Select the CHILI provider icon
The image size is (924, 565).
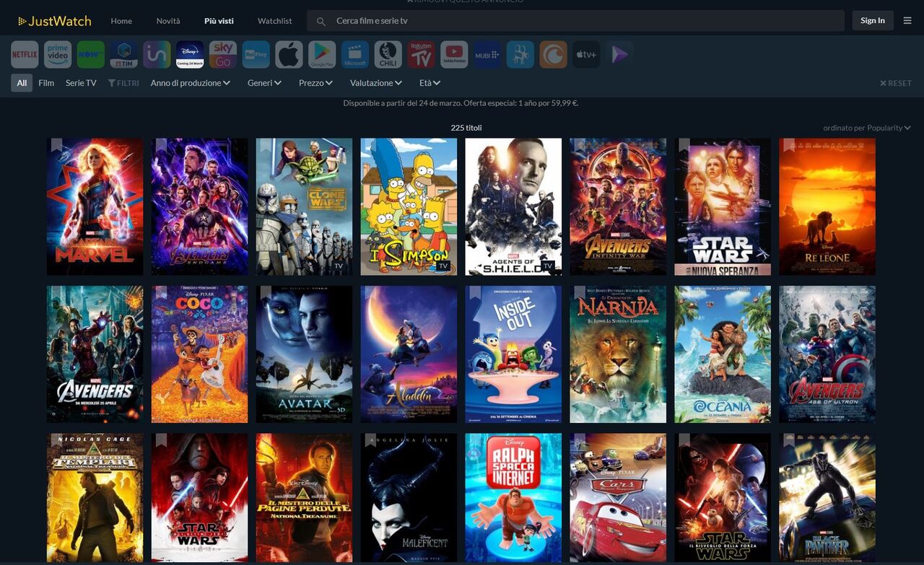click(388, 53)
